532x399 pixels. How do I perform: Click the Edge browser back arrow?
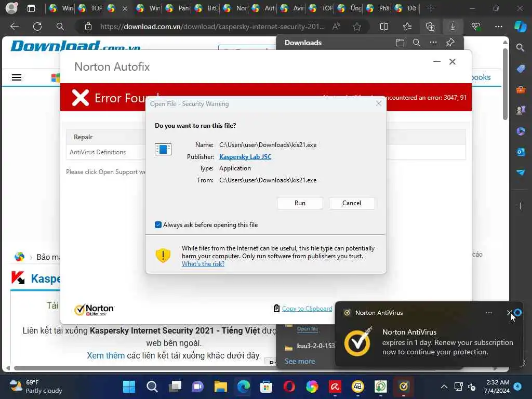tap(14, 26)
